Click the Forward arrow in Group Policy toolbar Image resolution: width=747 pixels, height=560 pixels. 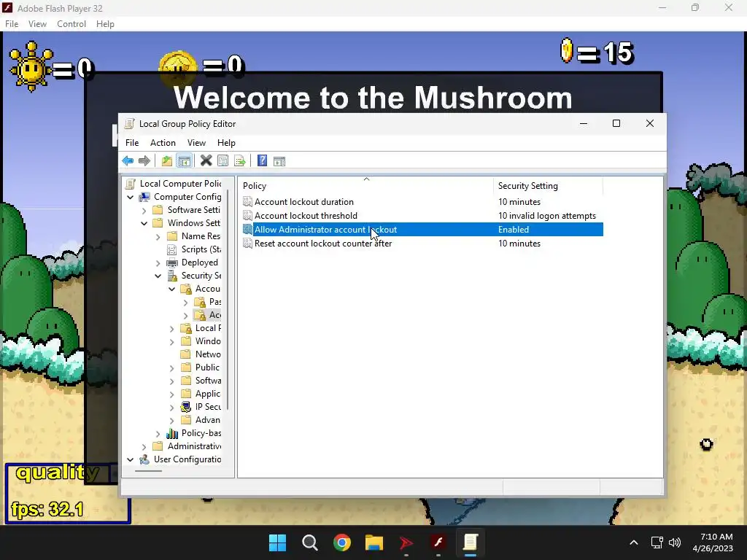click(x=144, y=161)
